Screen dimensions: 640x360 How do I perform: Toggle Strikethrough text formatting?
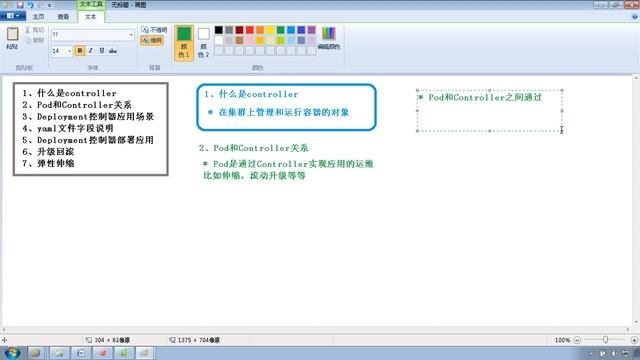(x=113, y=51)
